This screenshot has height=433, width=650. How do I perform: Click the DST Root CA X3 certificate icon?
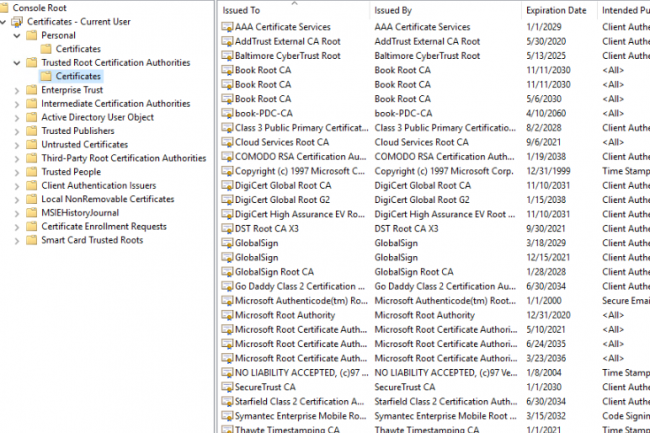[226, 227]
